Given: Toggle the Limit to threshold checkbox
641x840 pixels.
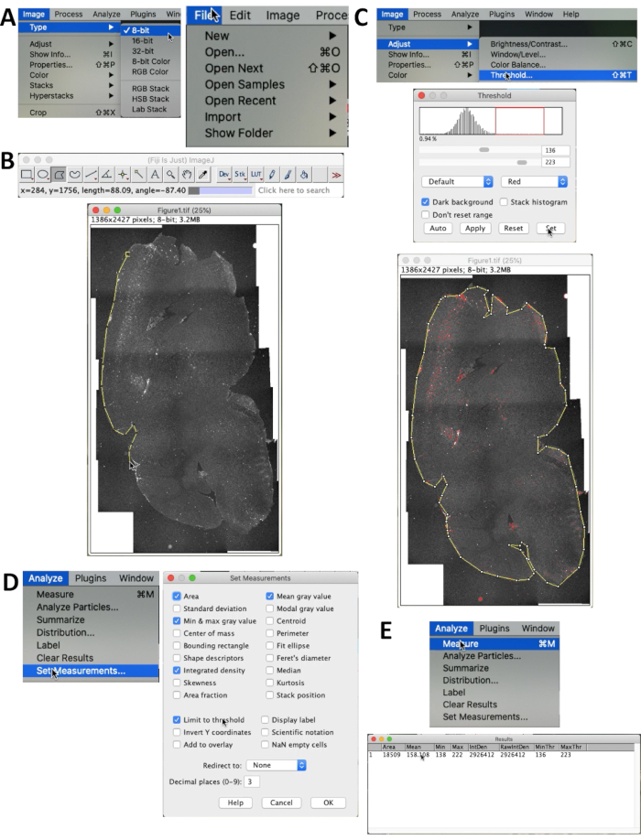Looking at the screenshot, I should pos(177,720).
